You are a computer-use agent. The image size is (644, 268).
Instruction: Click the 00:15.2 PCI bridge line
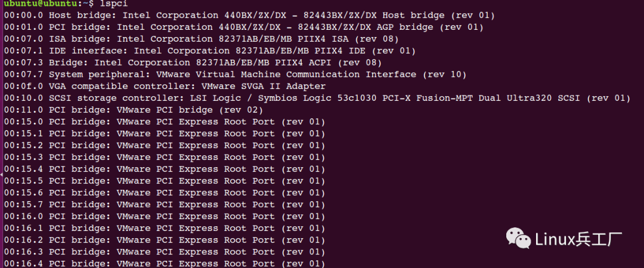click(165, 146)
